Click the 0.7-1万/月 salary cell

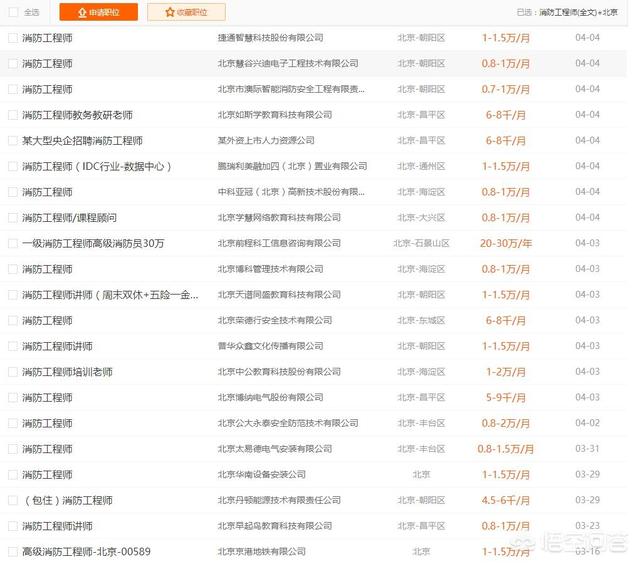coord(506,89)
